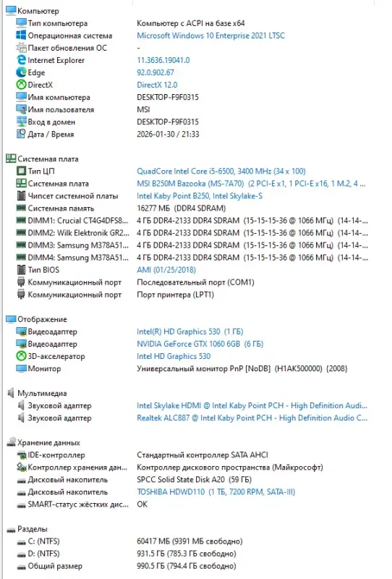Click the DirectX Xbox icon

tap(21, 85)
